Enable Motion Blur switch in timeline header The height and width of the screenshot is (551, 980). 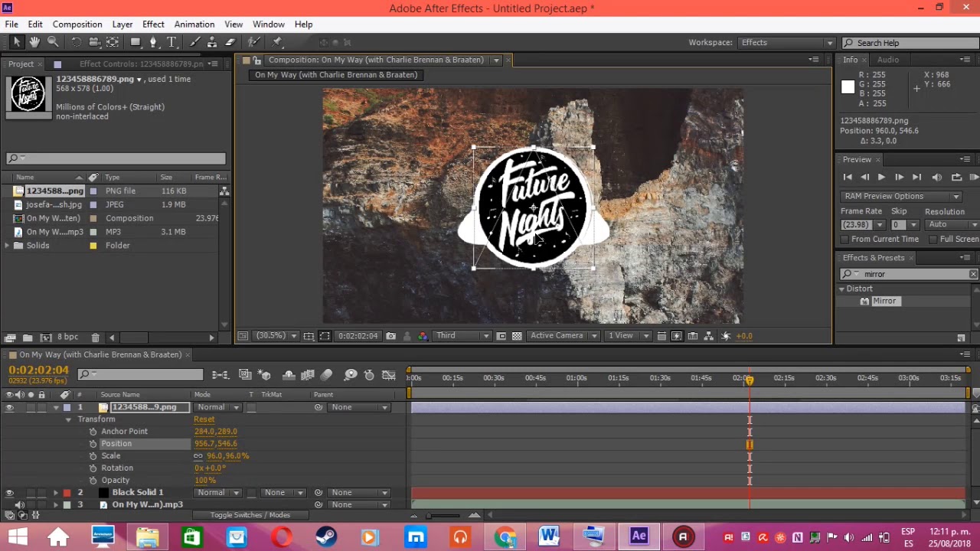pyautogui.click(x=326, y=375)
